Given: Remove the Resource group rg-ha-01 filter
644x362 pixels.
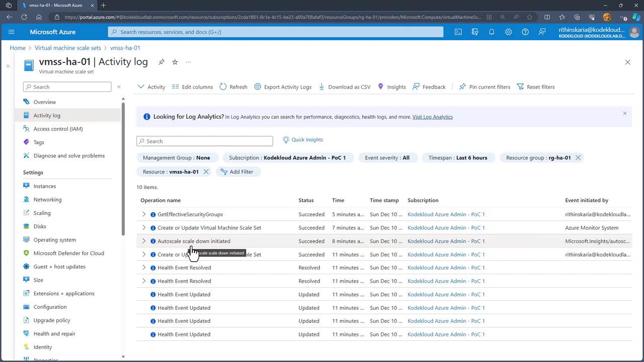Looking at the screenshot, I should [x=578, y=157].
